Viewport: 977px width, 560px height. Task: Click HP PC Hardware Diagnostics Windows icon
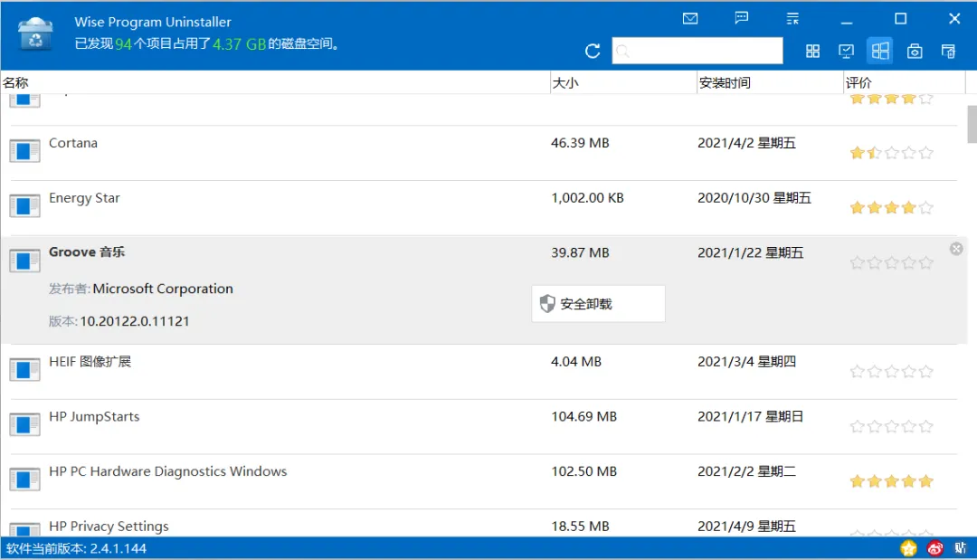pos(25,479)
